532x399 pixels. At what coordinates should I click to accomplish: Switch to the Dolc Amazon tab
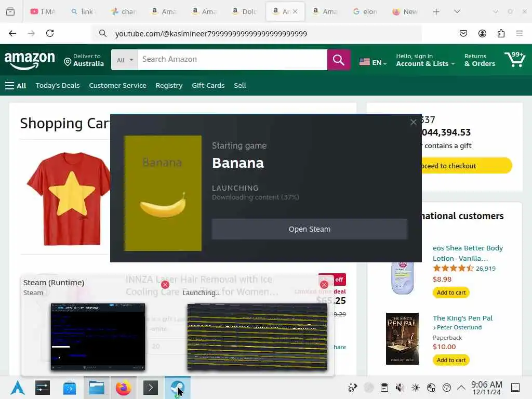click(x=244, y=11)
